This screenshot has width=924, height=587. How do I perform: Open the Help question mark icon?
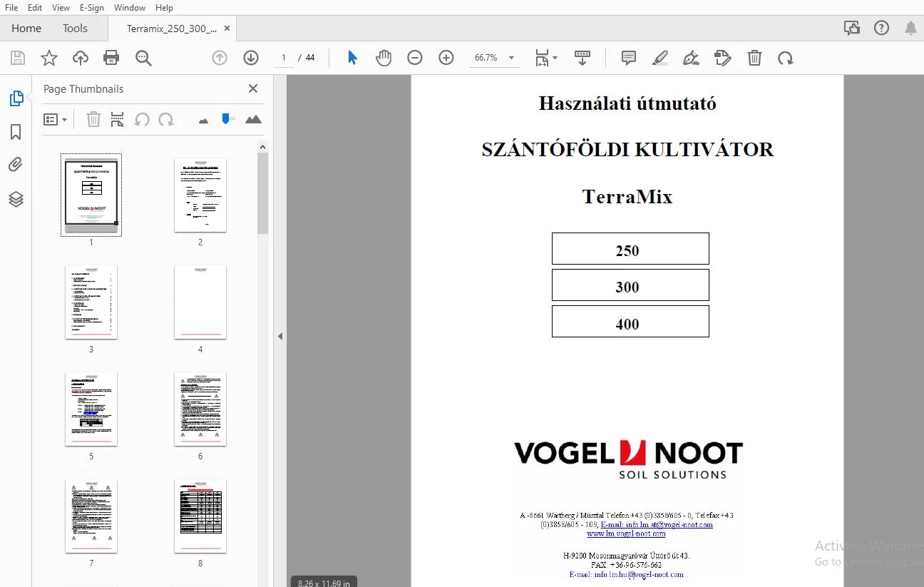(x=881, y=29)
